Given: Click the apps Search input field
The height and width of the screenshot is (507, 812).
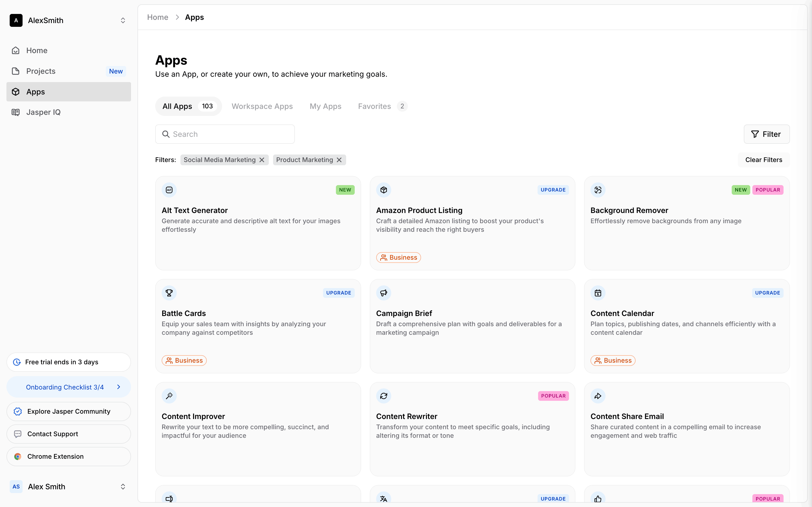Looking at the screenshot, I should click(225, 134).
